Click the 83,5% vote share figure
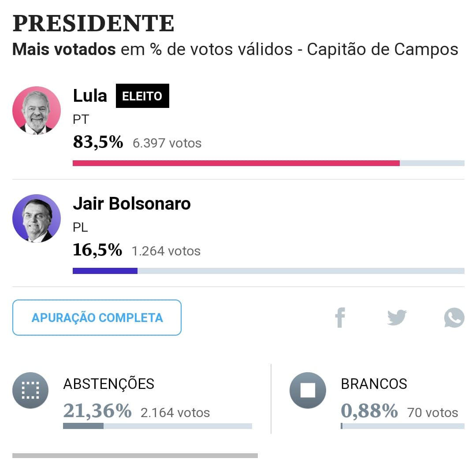The image size is (476, 466). (x=98, y=142)
